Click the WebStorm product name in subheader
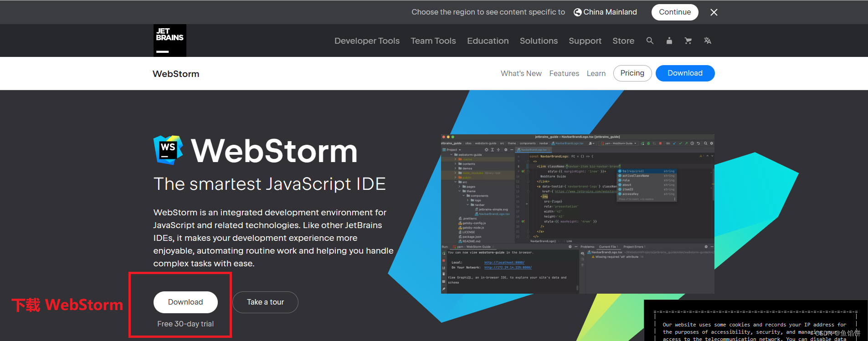 176,74
